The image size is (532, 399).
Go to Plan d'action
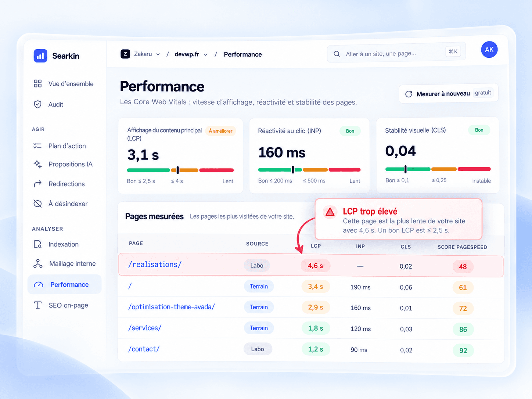coord(60,146)
